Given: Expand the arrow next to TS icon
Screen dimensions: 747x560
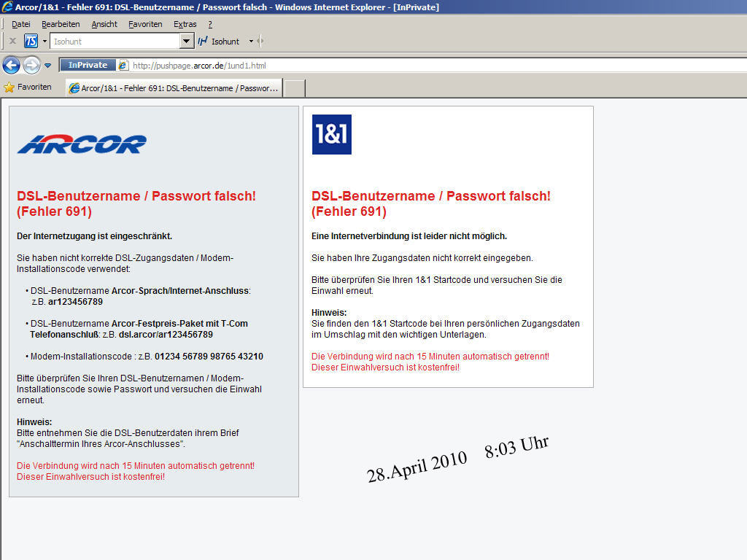Looking at the screenshot, I should 44,42.
